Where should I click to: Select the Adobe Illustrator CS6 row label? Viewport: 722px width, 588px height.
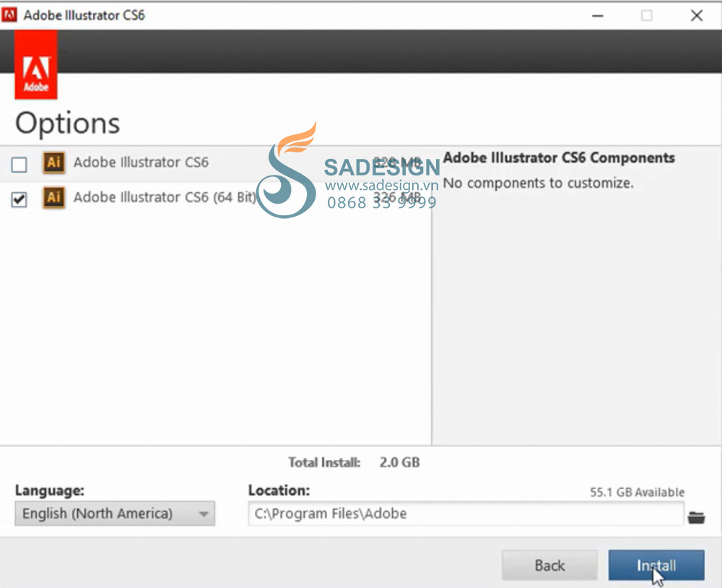tap(141, 163)
